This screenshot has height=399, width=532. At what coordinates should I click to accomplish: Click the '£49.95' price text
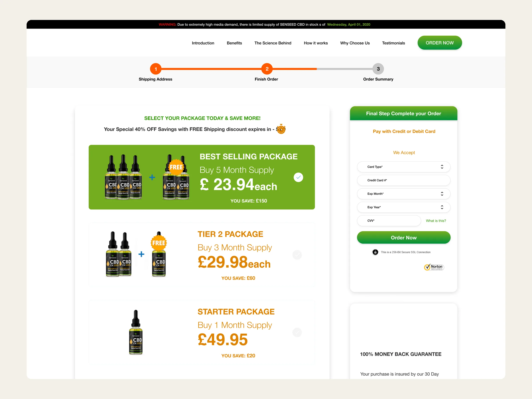(x=223, y=340)
